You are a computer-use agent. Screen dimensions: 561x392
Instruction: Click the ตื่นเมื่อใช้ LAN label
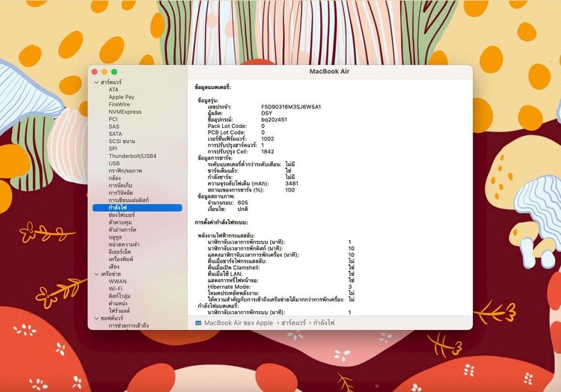click(225, 274)
